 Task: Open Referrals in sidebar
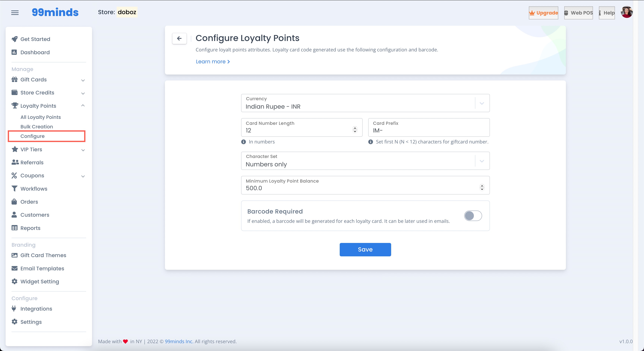32,162
